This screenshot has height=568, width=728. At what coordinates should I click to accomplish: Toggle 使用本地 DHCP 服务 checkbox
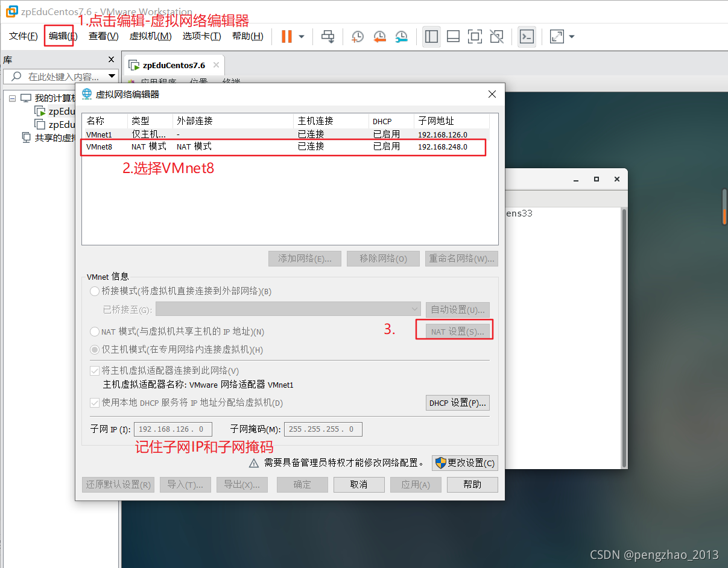95,402
